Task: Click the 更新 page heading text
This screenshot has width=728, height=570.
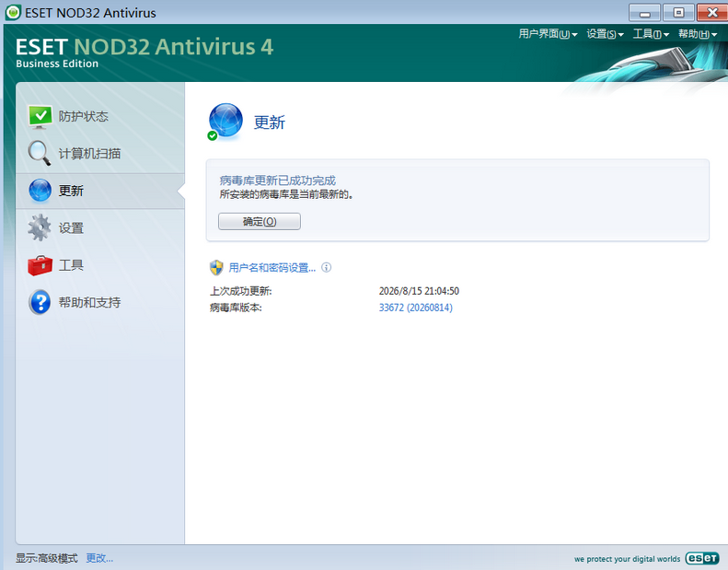Action: (x=270, y=122)
